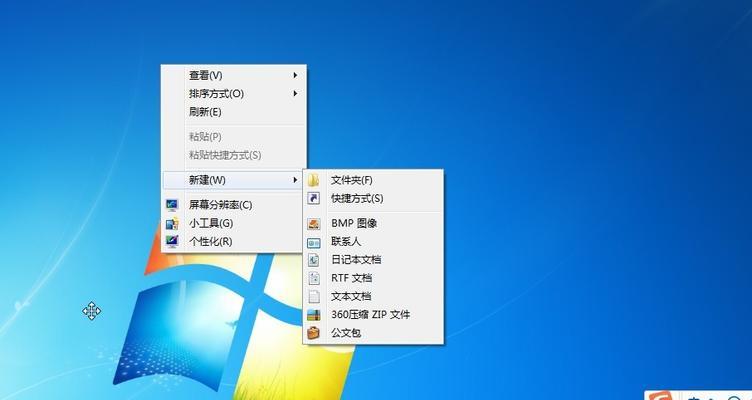Click the shortcut arrow icon beside 快捷方式

(314, 198)
